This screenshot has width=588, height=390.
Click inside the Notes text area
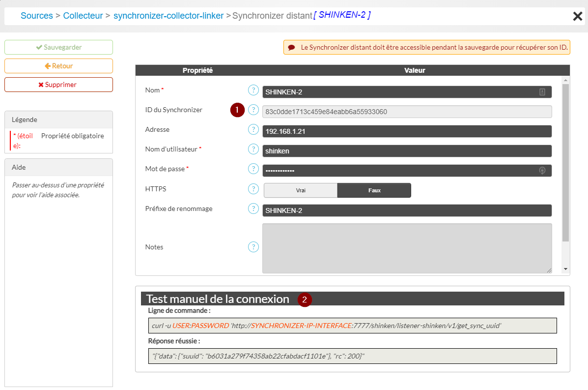407,248
